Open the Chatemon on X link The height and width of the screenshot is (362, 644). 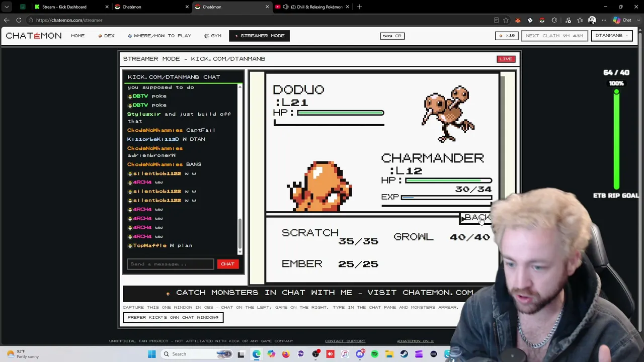click(416, 341)
